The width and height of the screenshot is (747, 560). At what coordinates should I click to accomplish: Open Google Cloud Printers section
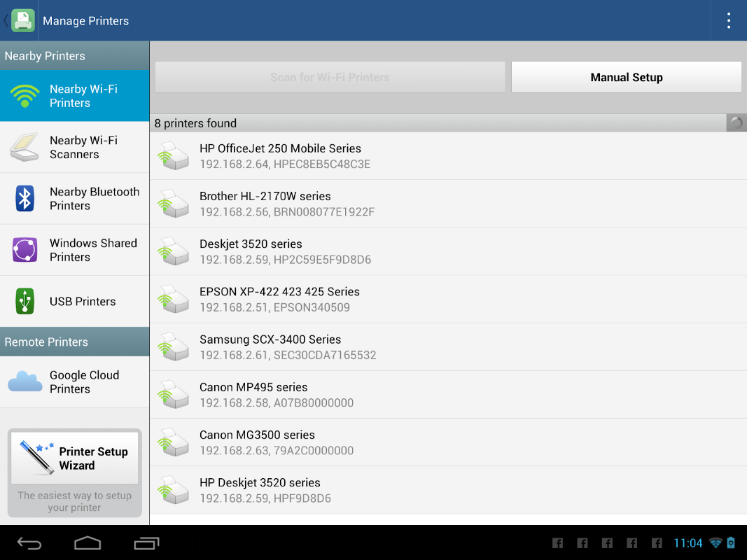pyautogui.click(x=75, y=382)
